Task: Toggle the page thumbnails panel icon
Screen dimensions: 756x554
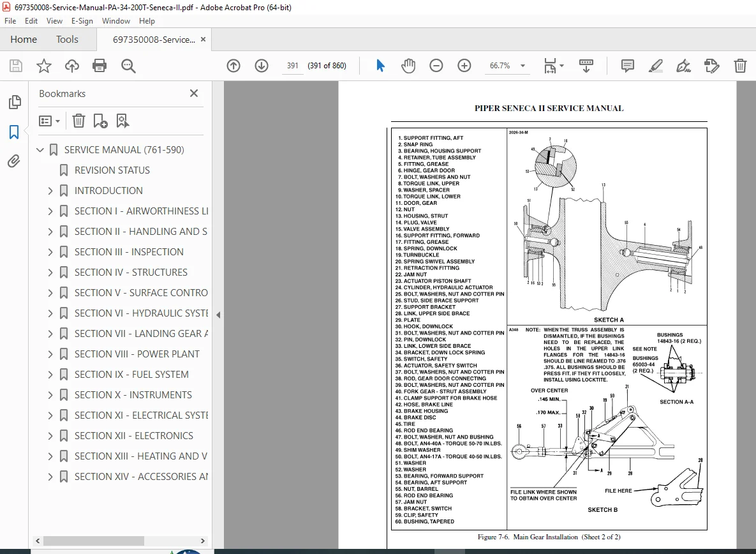Action: click(15, 101)
